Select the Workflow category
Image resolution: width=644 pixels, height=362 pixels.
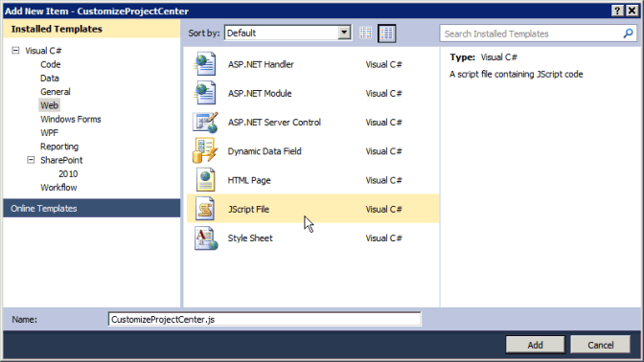tap(58, 187)
